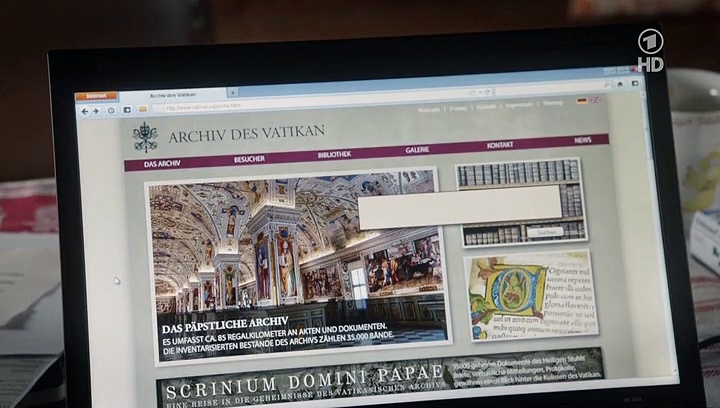Open the News section
The height and width of the screenshot is (408, 720).
click(x=583, y=141)
